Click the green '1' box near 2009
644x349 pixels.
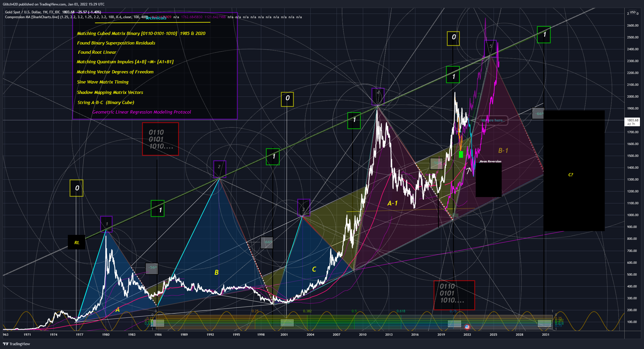[x=354, y=120]
